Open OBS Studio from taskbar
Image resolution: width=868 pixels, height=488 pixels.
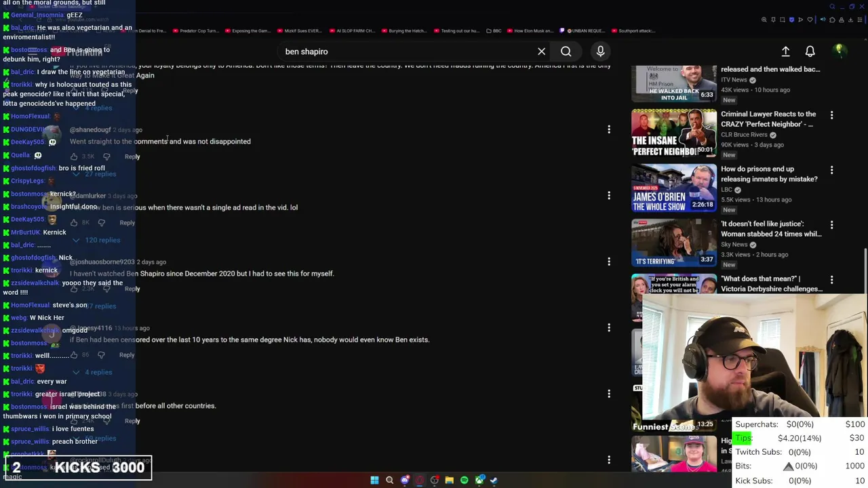[x=435, y=480]
